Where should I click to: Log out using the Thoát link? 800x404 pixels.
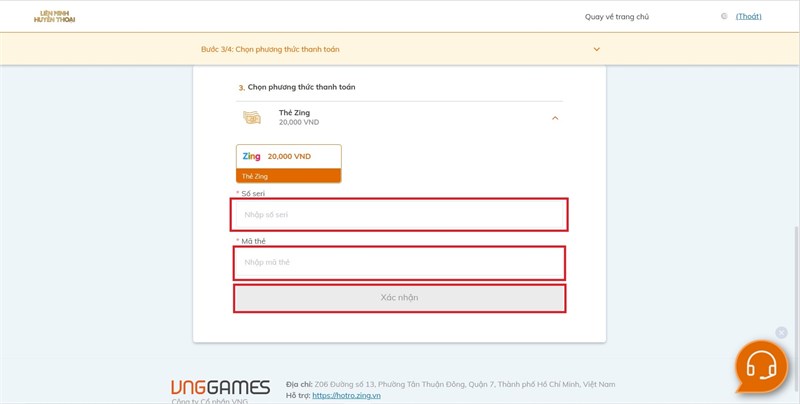[x=748, y=17]
